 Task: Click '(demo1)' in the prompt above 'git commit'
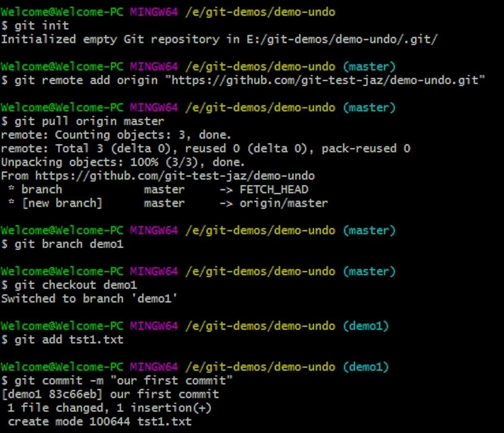366,367
